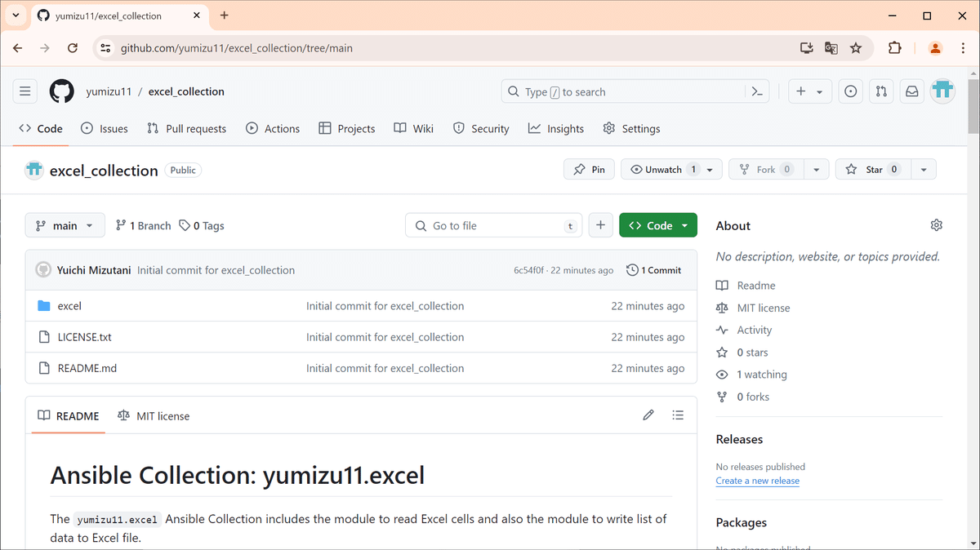Open the repository Settings tab

tap(631, 128)
